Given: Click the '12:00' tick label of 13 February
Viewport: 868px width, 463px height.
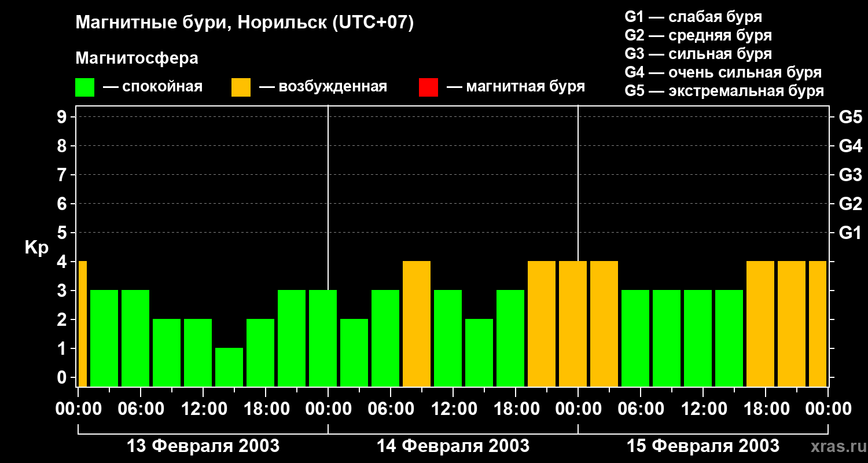Looking at the screenshot, I should 203,409.
